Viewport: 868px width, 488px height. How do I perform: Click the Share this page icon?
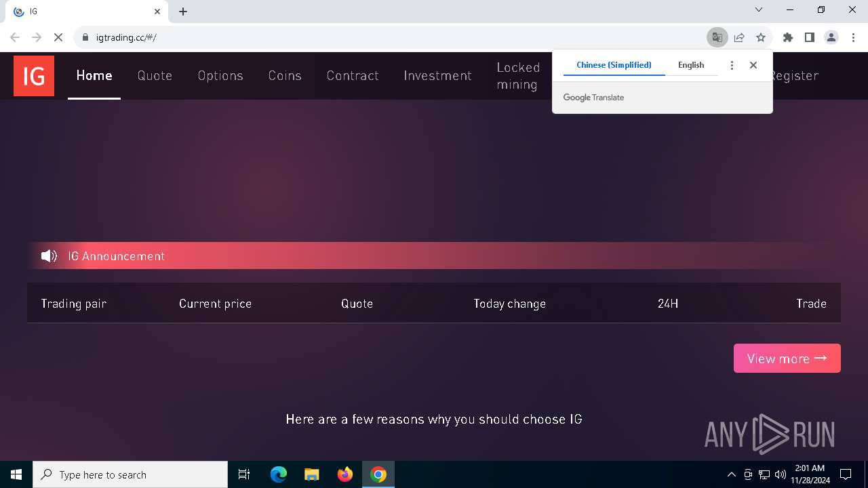coord(739,37)
